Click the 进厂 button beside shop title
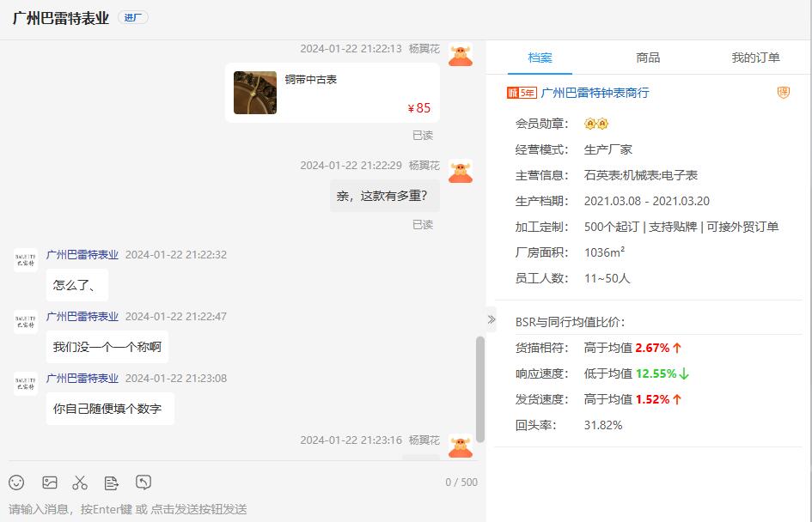The width and height of the screenshot is (812, 522). click(x=133, y=17)
